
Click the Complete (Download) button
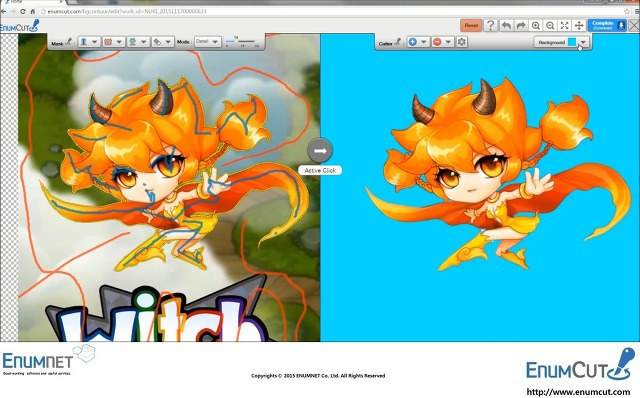(x=607, y=25)
